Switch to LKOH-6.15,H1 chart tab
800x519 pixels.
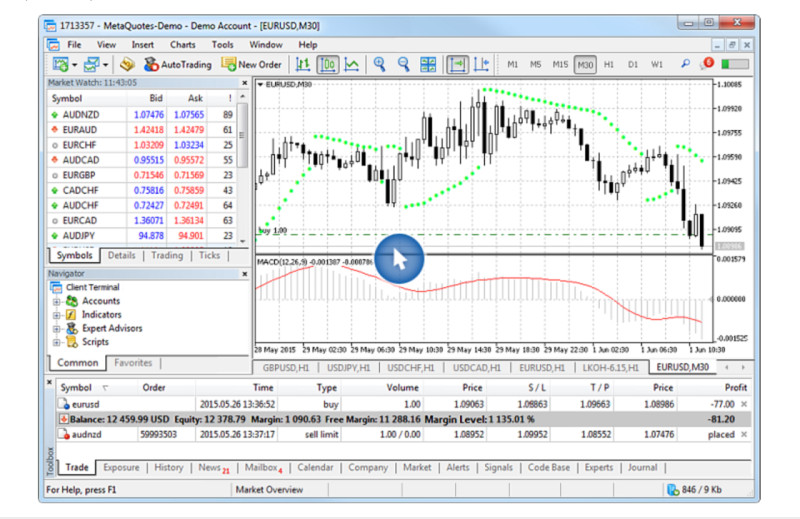coord(610,367)
